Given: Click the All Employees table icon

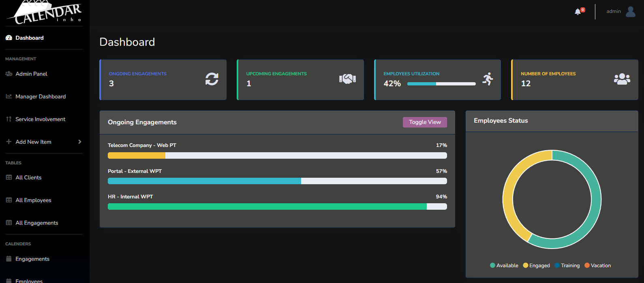Looking at the screenshot, I should (x=9, y=200).
